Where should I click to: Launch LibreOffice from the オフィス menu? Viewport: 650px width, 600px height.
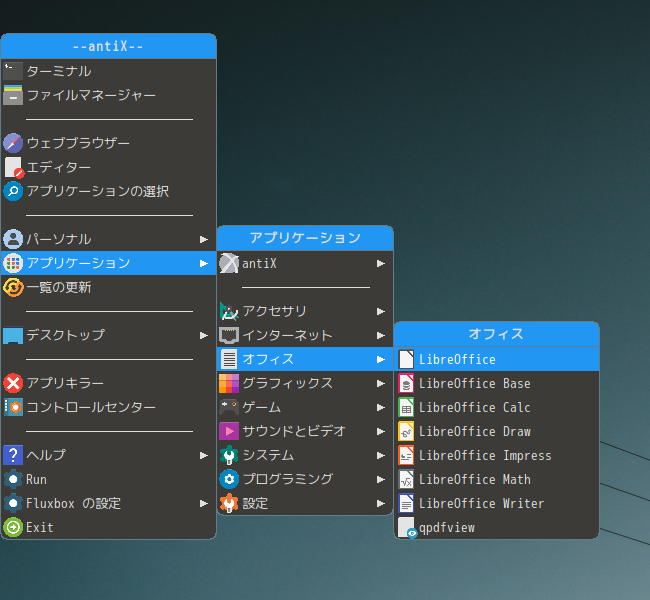496,359
